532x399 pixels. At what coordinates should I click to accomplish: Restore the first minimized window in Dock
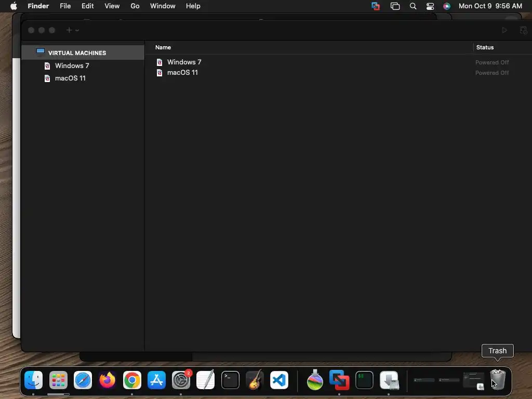point(424,380)
